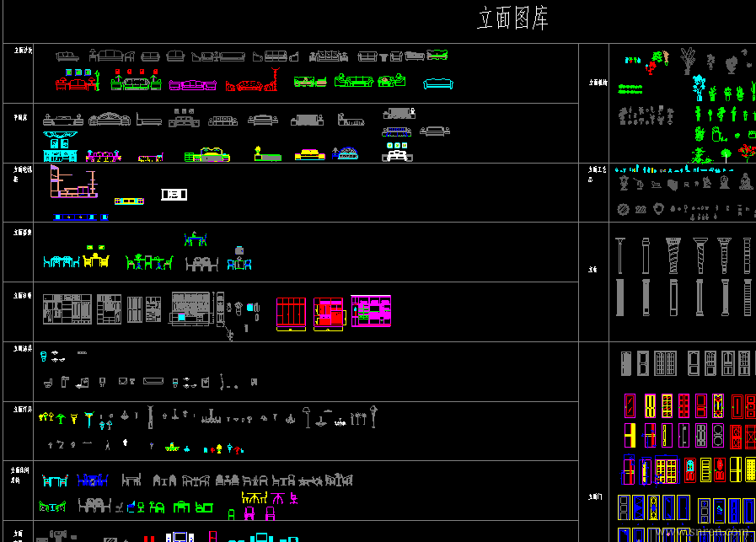This screenshot has width=756, height=542.
Task: Click the 立面工艺品 section label
Action: (598, 174)
